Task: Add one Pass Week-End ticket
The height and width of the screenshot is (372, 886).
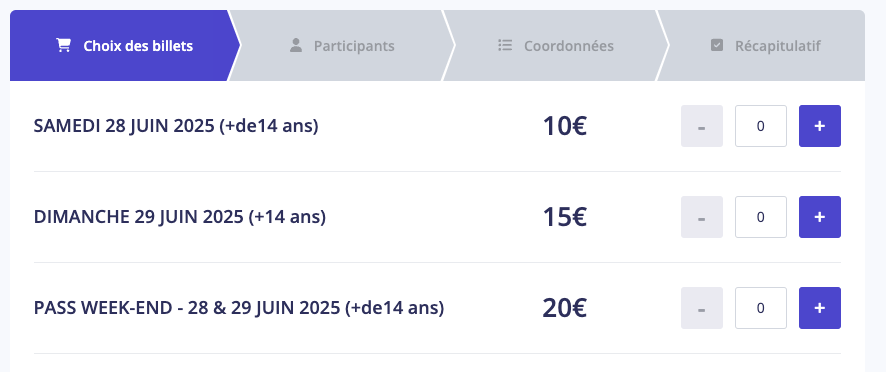Action: (x=819, y=308)
